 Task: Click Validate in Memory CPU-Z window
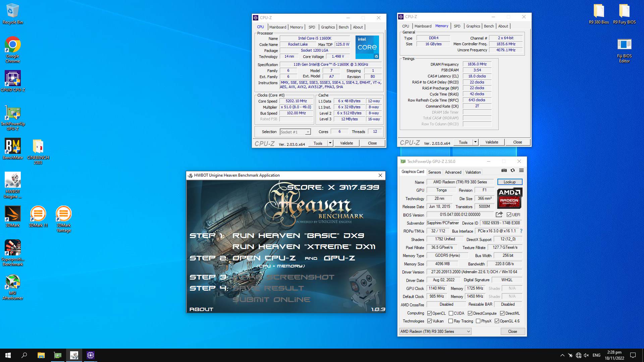click(492, 142)
